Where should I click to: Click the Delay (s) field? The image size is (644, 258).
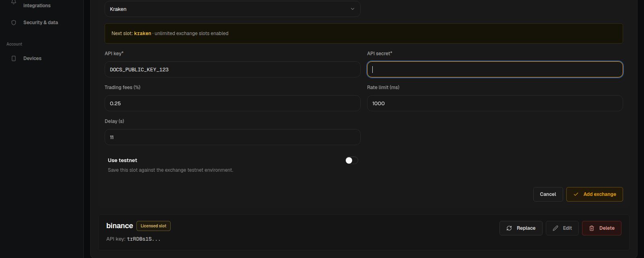(x=232, y=137)
